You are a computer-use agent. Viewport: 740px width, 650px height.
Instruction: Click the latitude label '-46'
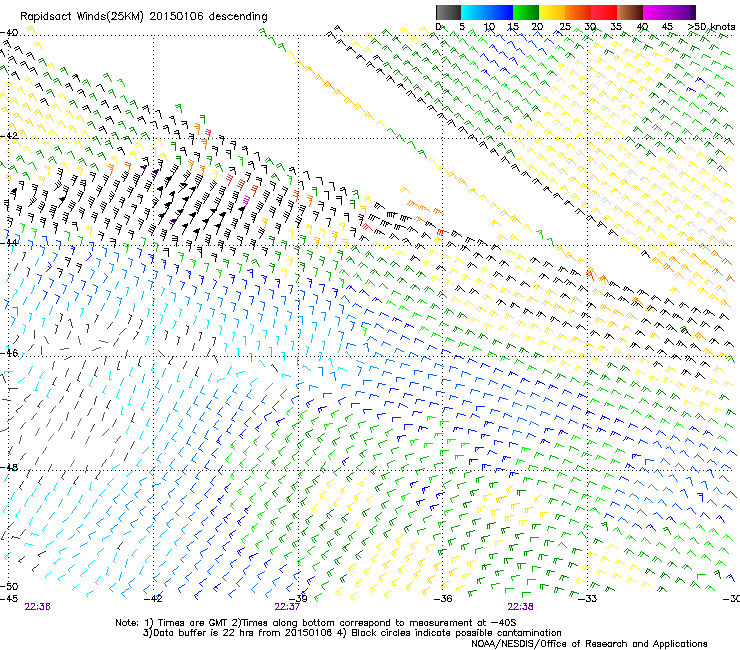click(9, 353)
